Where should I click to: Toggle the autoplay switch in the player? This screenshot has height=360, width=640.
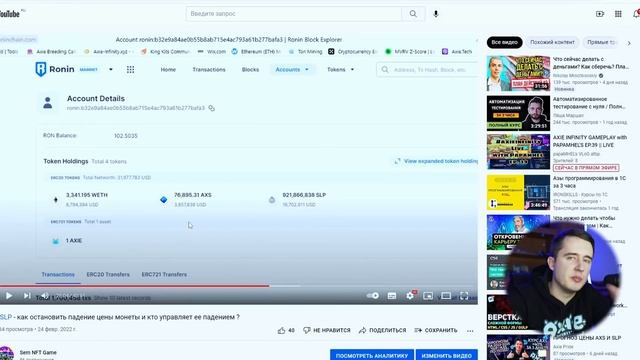[x=373, y=296]
